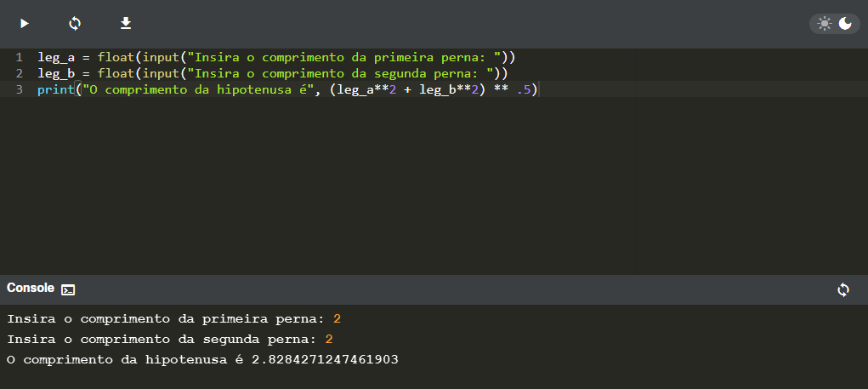Switch to dark theme moon icon
The width and height of the screenshot is (868, 389).
845,23
